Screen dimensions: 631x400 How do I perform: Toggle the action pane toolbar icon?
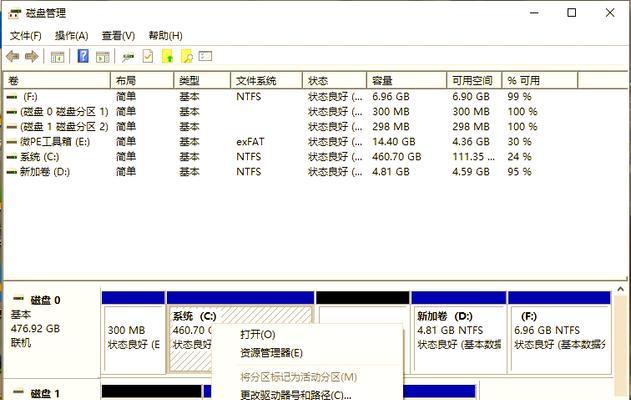[x=102, y=57]
